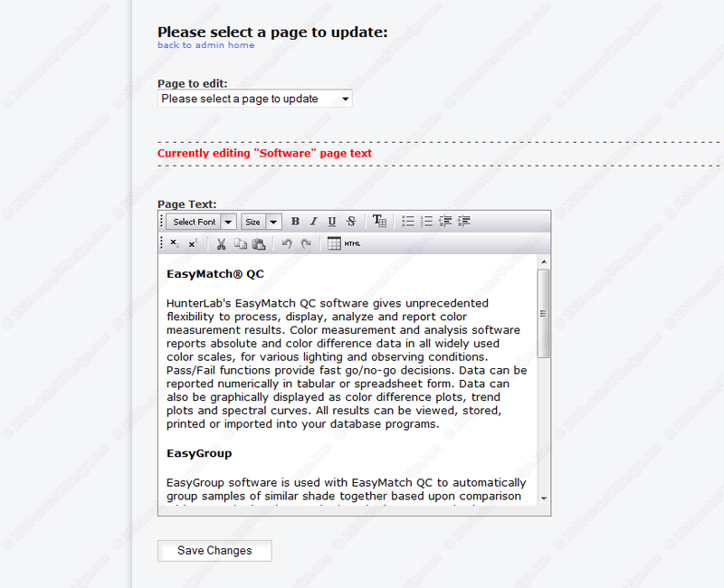Insert a numbered list
Image resolution: width=724 pixels, height=588 pixels.
[426, 222]
